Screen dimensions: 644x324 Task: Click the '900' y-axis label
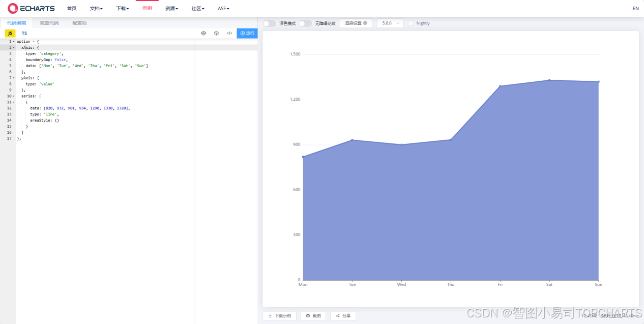(x=297, y=144)
